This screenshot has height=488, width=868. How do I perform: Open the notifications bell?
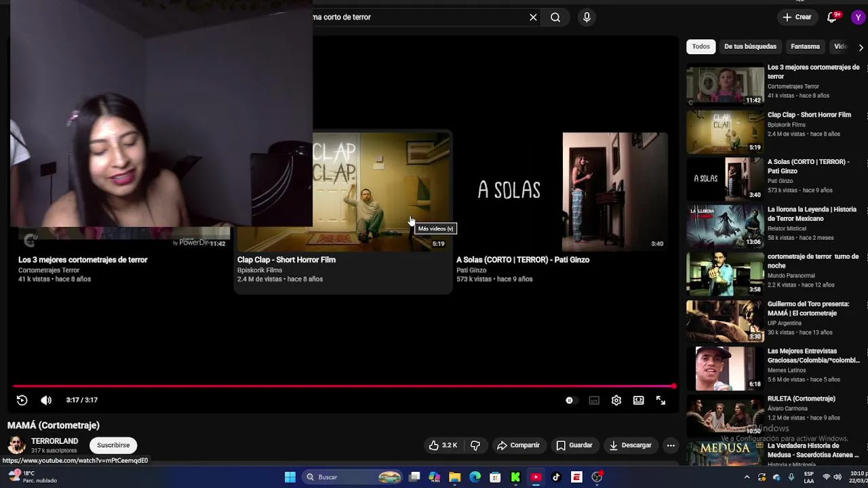click(x=832, y=17)
